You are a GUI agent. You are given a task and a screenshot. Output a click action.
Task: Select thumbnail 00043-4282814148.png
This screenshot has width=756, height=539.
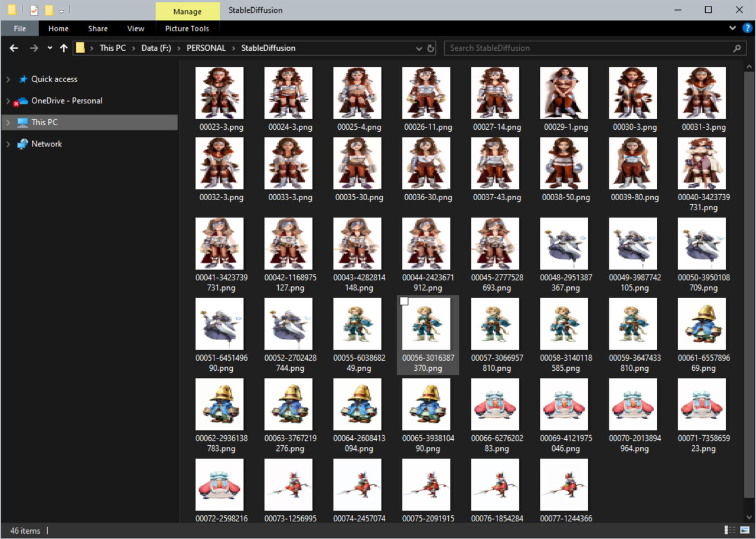tap(357, 244)
